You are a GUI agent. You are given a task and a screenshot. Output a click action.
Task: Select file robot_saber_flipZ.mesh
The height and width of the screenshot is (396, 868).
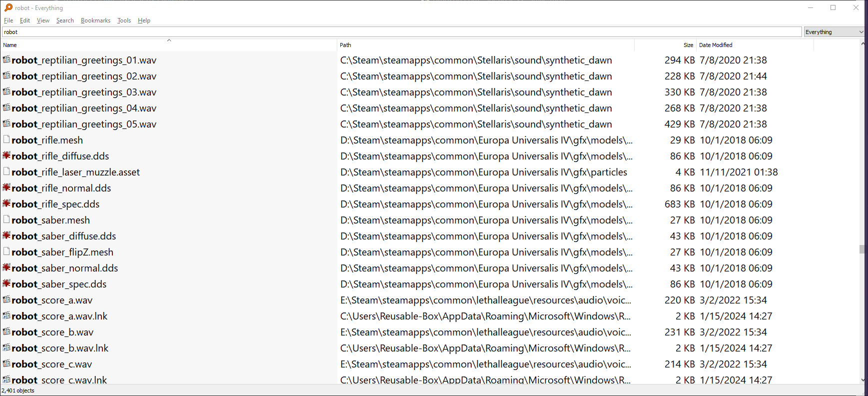[x=62, y=252]
